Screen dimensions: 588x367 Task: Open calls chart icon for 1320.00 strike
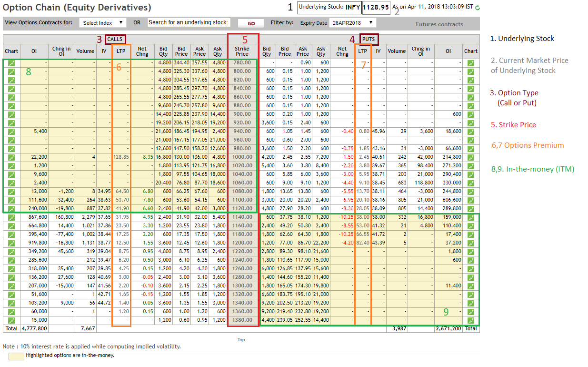pos(11,295)
